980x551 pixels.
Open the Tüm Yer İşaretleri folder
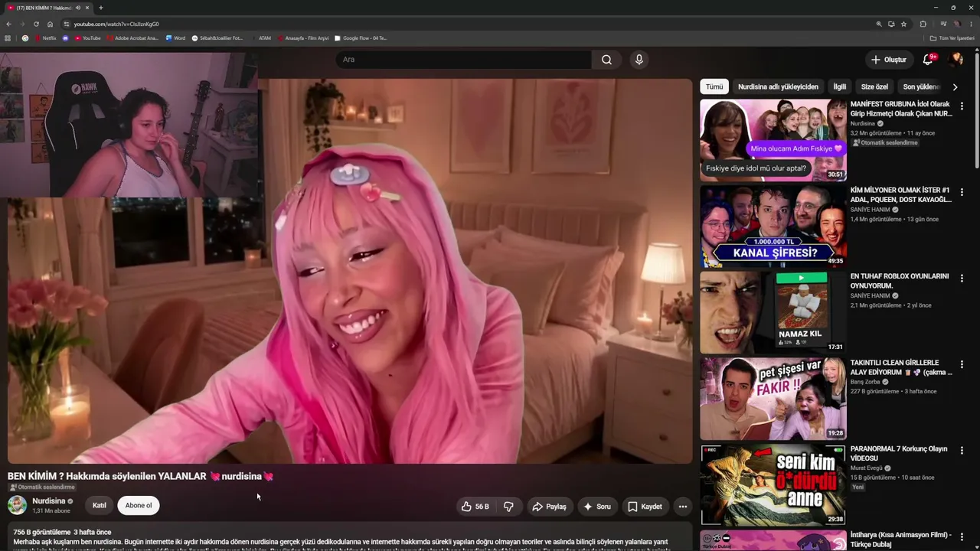pos(952,37)
